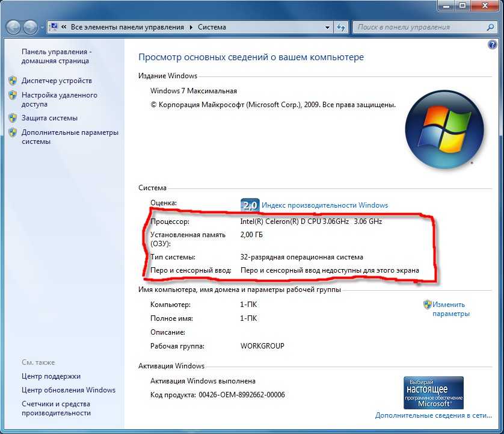Click the refresh button in address bar
Screen dimensions: 504x434
(x=341, y=27)
